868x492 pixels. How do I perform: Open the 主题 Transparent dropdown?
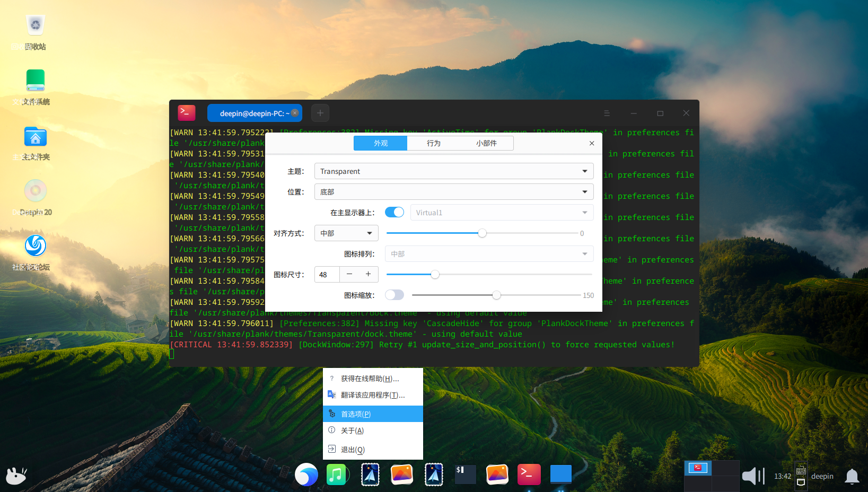(x=454, y=171)
